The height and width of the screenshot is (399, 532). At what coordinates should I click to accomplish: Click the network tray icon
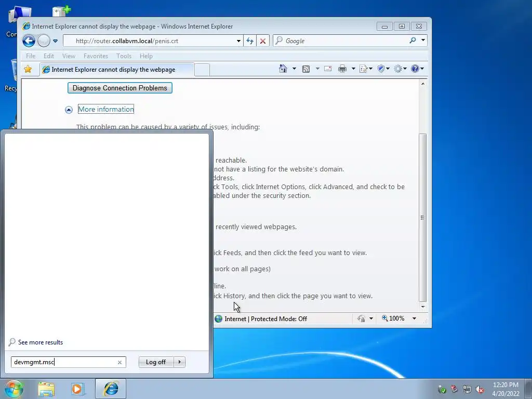tap(467, 389)
